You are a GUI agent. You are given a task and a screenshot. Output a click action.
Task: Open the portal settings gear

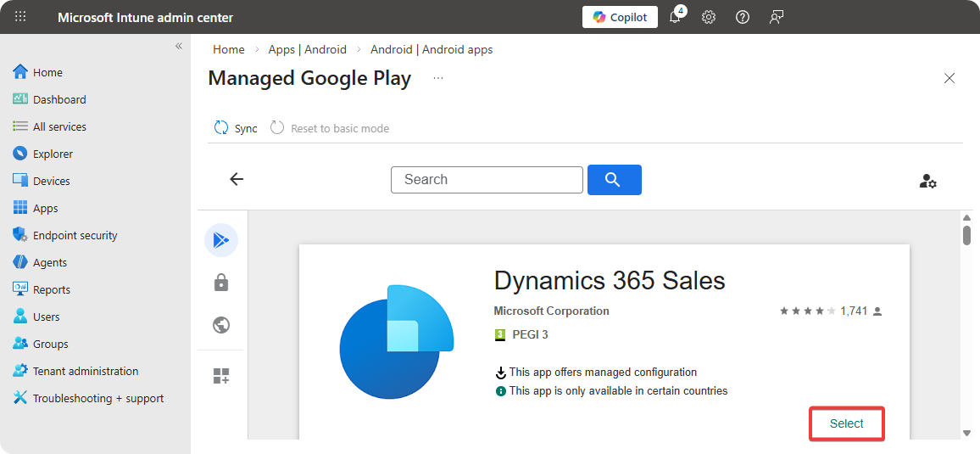709,17
